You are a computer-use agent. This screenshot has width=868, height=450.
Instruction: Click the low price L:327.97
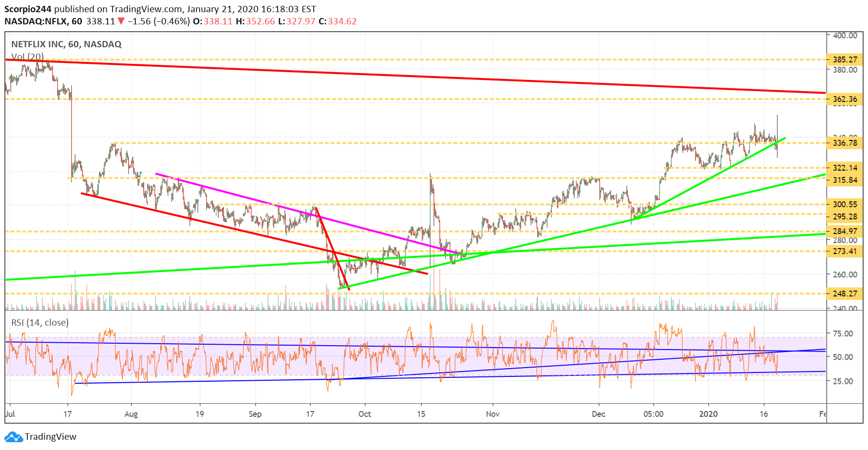pos(297,21)
